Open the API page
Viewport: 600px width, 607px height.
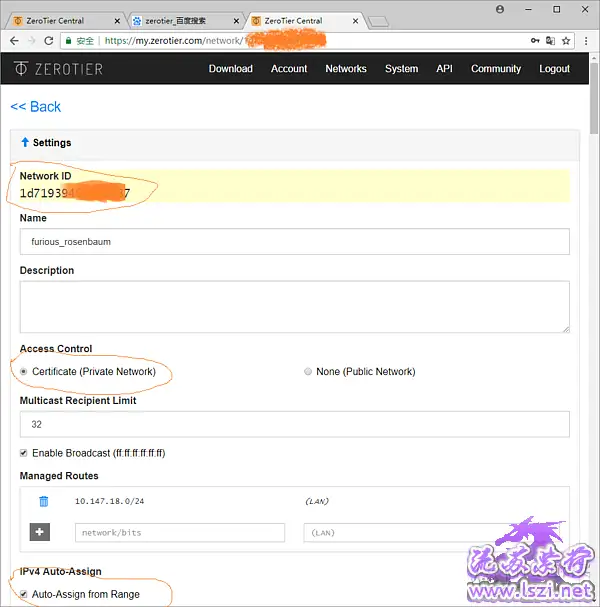444,69
